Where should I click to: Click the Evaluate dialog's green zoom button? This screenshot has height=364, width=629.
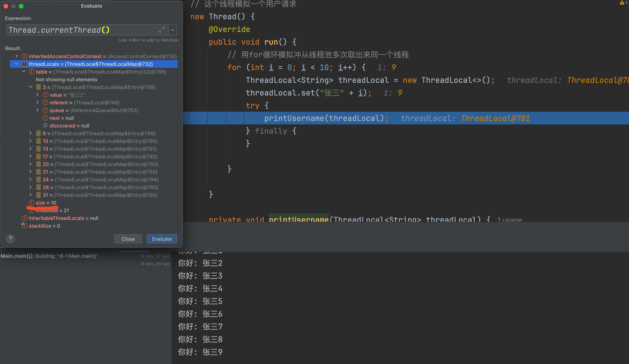(x=21, y=6)
